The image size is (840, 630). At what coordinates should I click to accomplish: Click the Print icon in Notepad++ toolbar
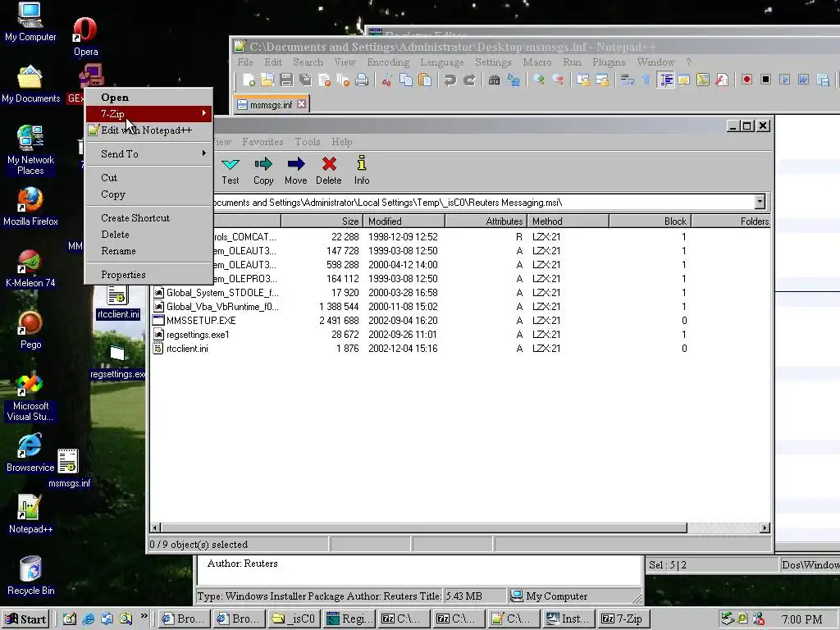tap(362, 80)
